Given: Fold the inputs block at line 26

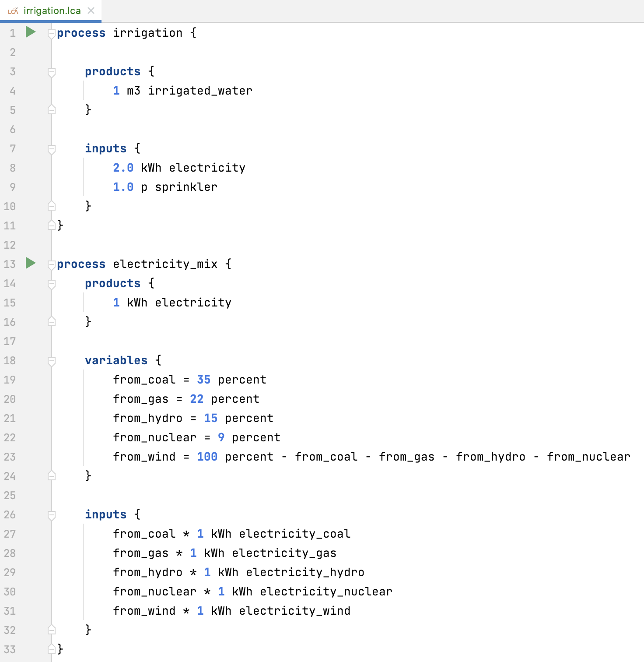Looking at the screenshot, I should (52, 515).
